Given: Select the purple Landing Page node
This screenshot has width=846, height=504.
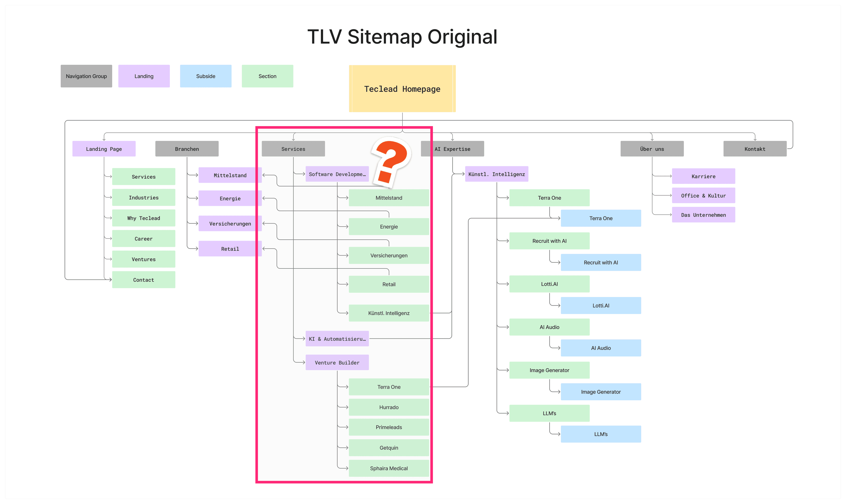Looking at the screenshot, I should pyautogui.click(x=104, y=149).
